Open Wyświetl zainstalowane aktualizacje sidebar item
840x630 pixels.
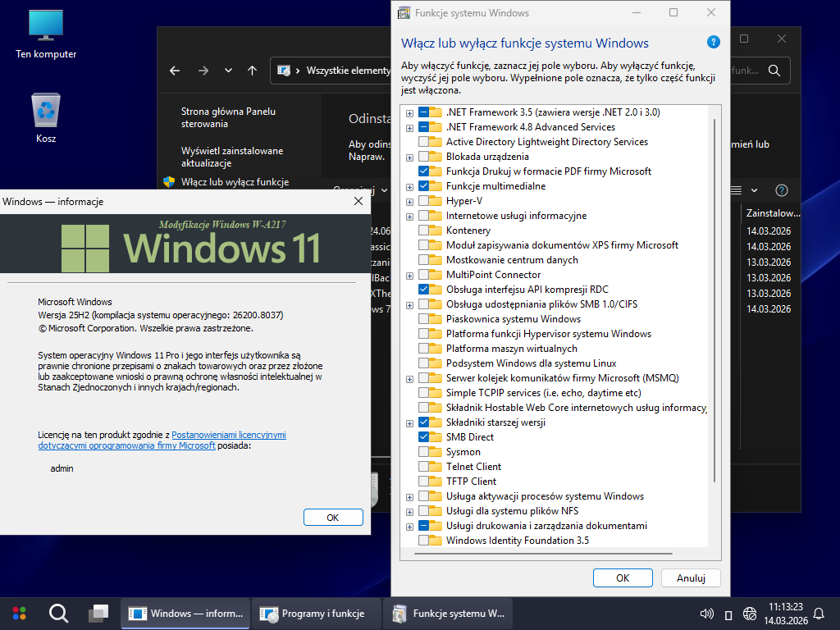tap(232, 157)
